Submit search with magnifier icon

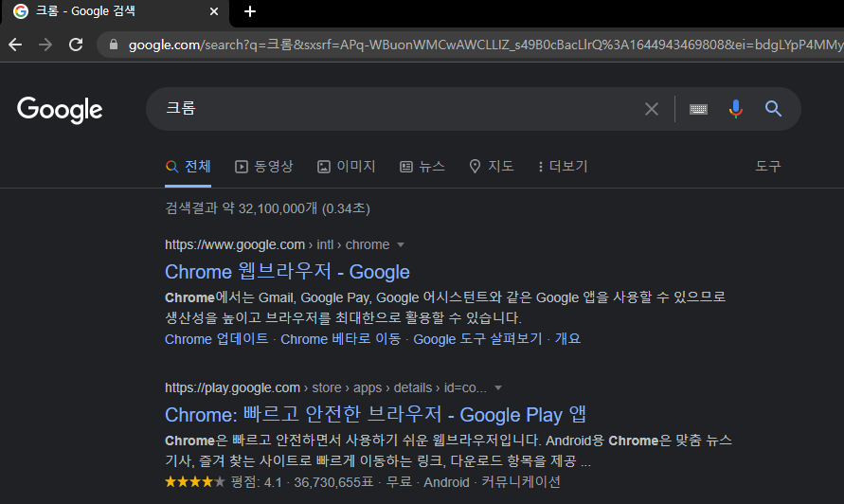point(774,109)
